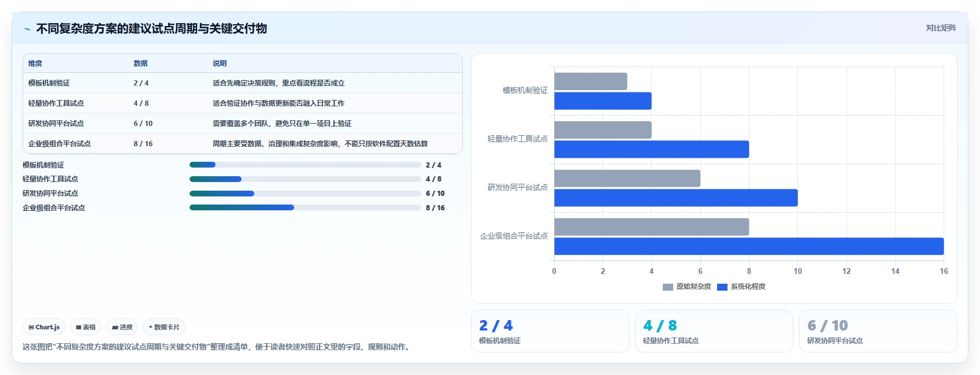This screenshot has height=375, width=980.
Task: Click the blue chart bar for 模板机制验证
Action: 603,101
